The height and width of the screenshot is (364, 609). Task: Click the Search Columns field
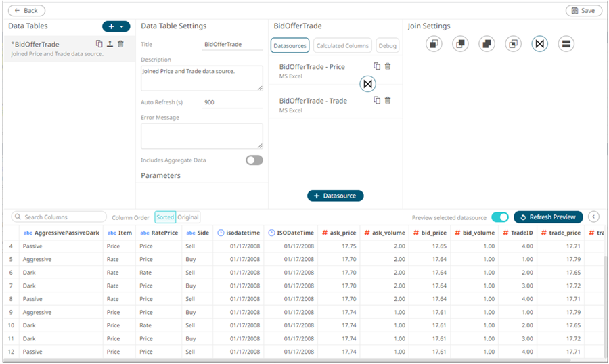pyautogui.click(x=61, y=217)
